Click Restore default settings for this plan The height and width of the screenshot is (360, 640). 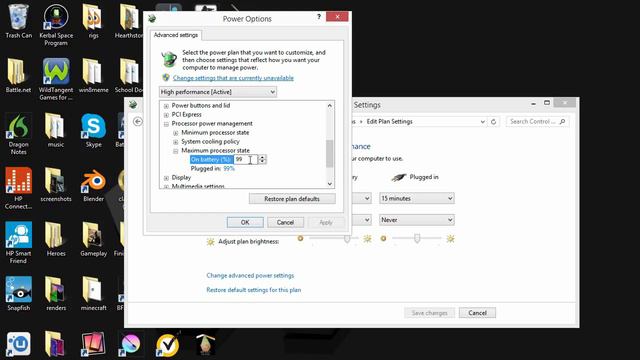click(x=253, y=290)
